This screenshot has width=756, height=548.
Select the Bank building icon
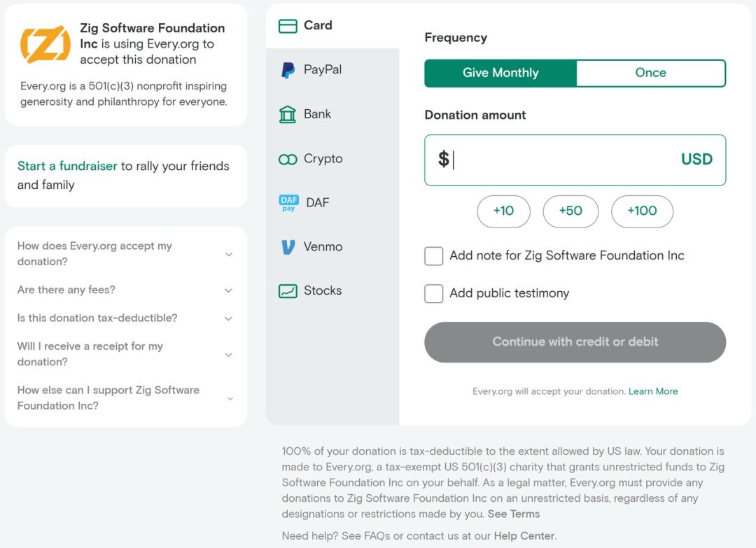(288, 114)
